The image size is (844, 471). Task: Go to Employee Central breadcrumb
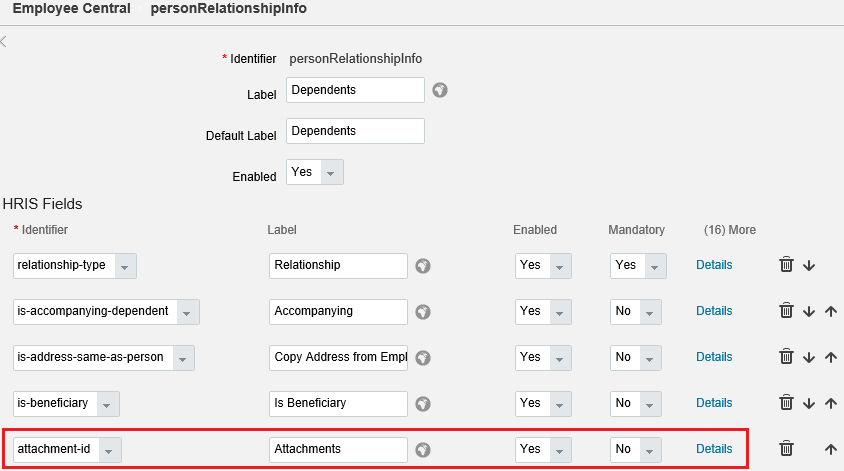pos(72,9)
